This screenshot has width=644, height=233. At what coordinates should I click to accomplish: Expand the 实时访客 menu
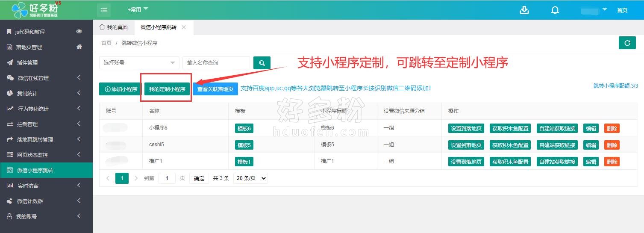pos(79,186)
